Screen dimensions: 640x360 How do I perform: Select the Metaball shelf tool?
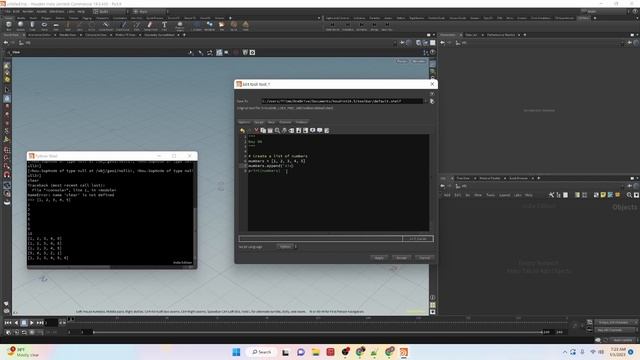click(x=209, y=26)
